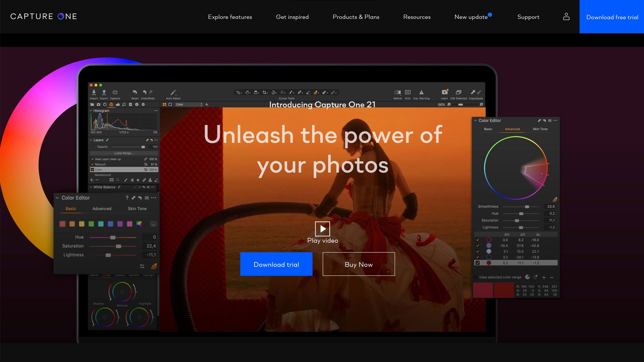The image size is (644, 362).
Task: Click the Auto Adjust wand icon
Action: click(173, 92)
